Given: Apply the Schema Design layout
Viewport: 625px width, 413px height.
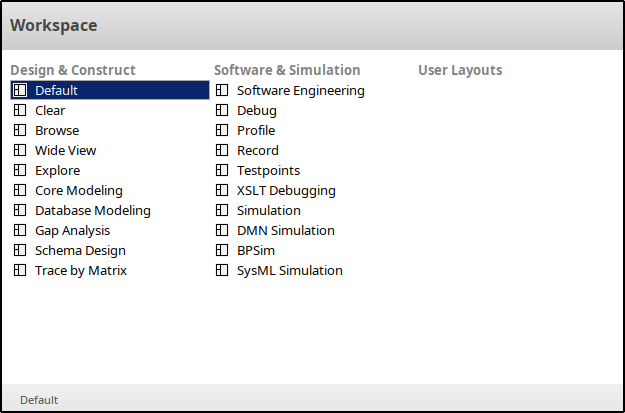Looking at the screenshot, I should 80,250.
